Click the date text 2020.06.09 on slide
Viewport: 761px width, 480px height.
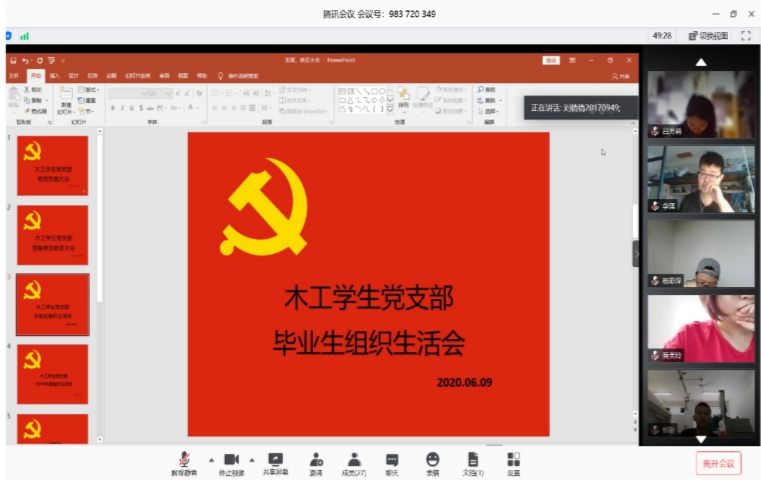[464, 382]
